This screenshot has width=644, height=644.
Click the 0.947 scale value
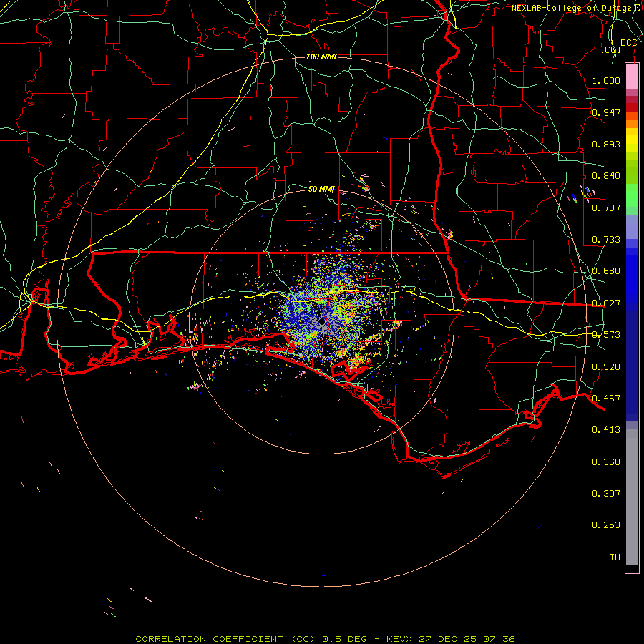pos(606,112)
